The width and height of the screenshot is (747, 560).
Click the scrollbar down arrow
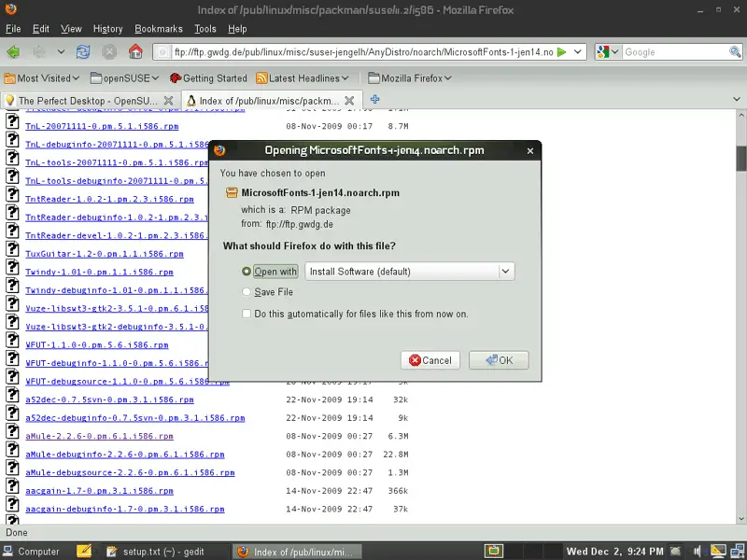[x=741, y=519]
